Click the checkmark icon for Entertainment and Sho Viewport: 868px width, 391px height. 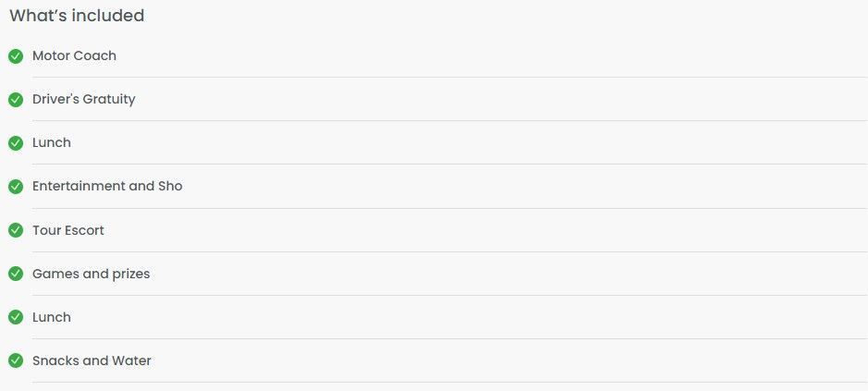[x=16, y=187]
